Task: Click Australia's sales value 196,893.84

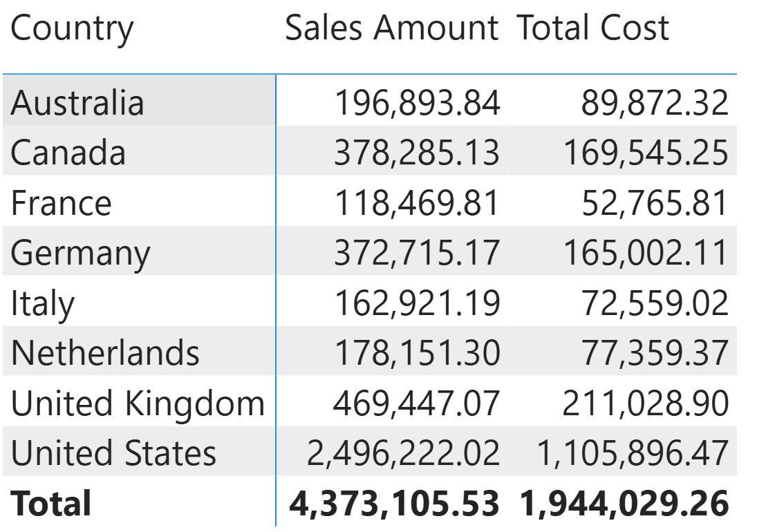Action: click(416, 103)
